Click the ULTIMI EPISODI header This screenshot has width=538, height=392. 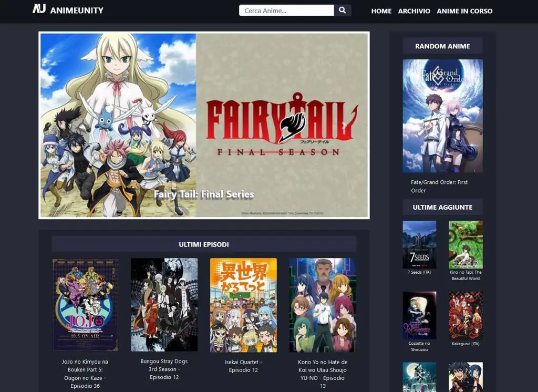pos(204,244)
